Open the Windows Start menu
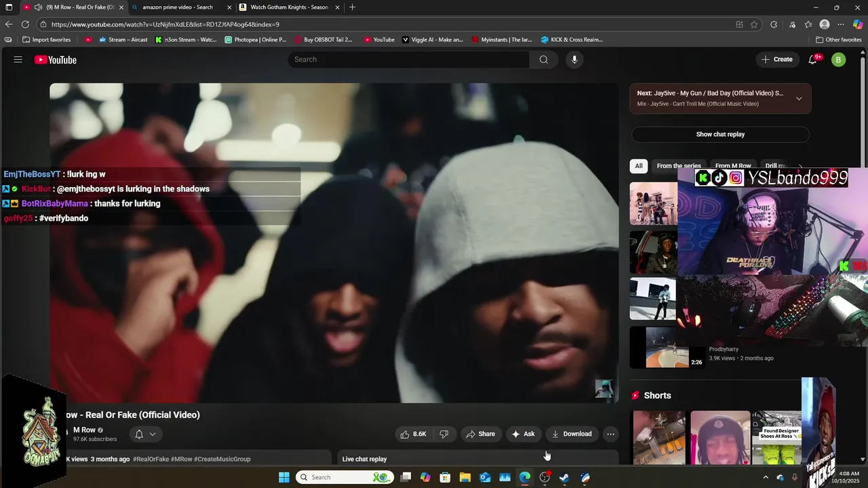 284,477
